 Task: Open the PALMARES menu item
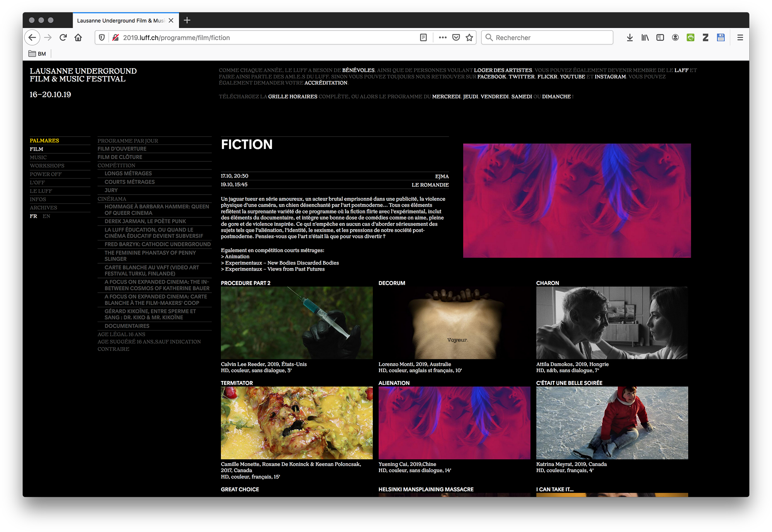pos(44,141)
